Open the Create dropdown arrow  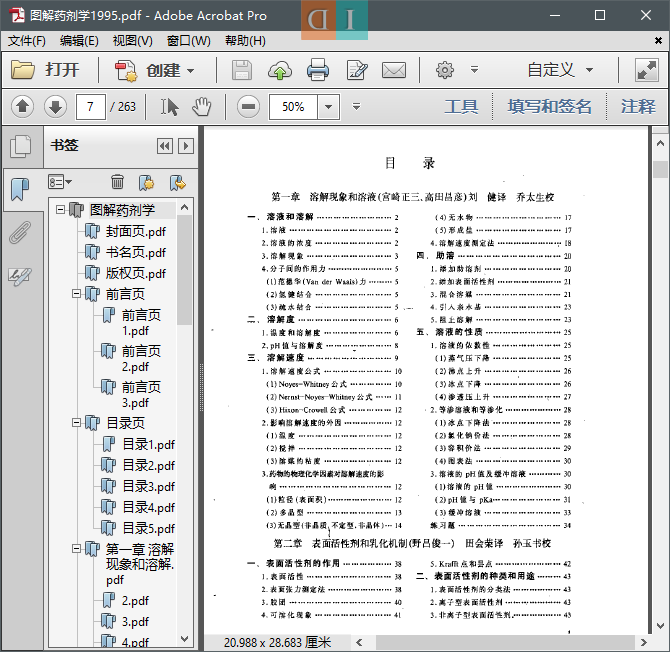[x=191, y=70]
